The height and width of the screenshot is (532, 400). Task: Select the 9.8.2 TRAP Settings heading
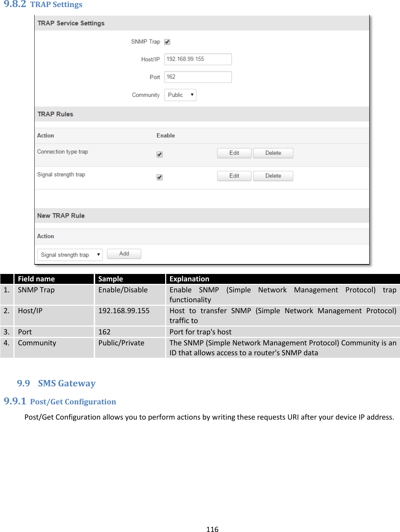[42, 5]
